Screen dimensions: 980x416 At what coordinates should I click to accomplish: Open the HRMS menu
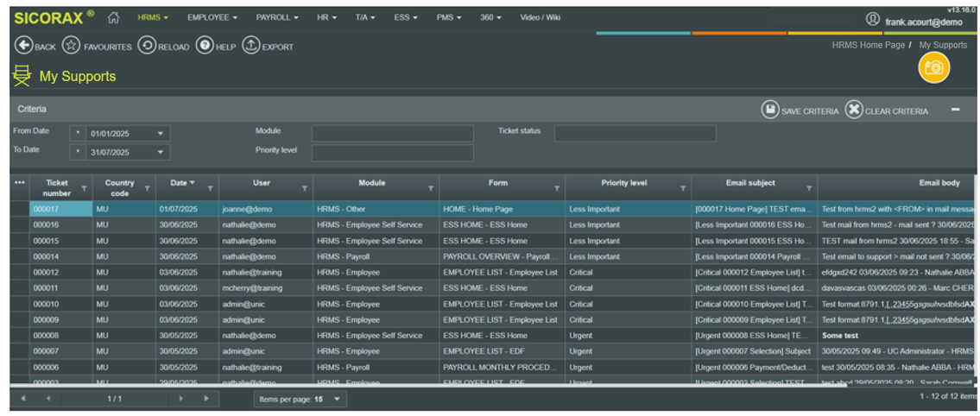point(153,17)
